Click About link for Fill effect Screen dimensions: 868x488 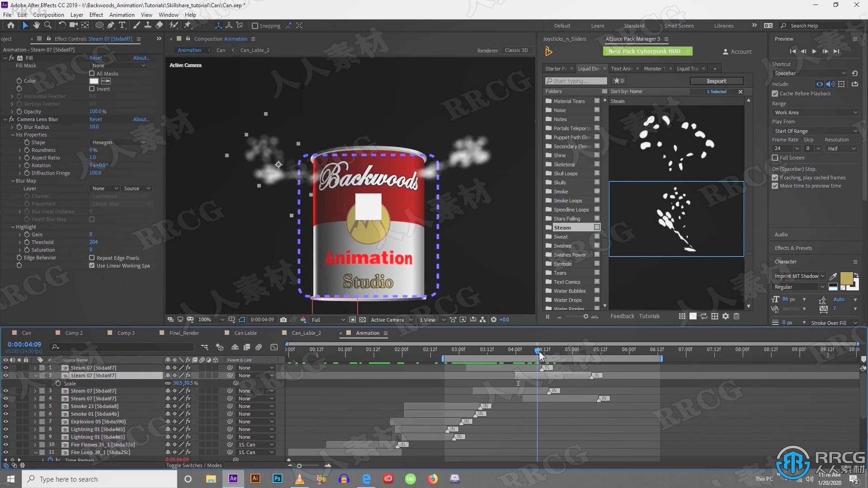pos(141,58)
